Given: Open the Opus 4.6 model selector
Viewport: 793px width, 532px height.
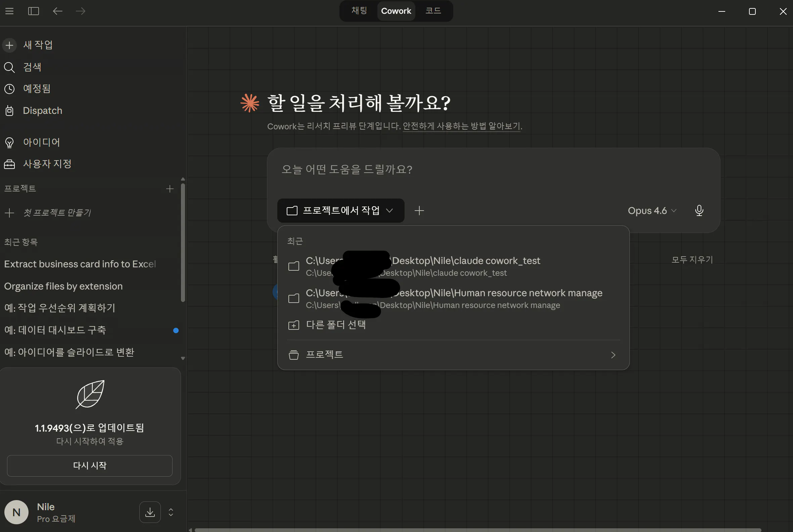Looking at the screenshot, I should (651, 211).
